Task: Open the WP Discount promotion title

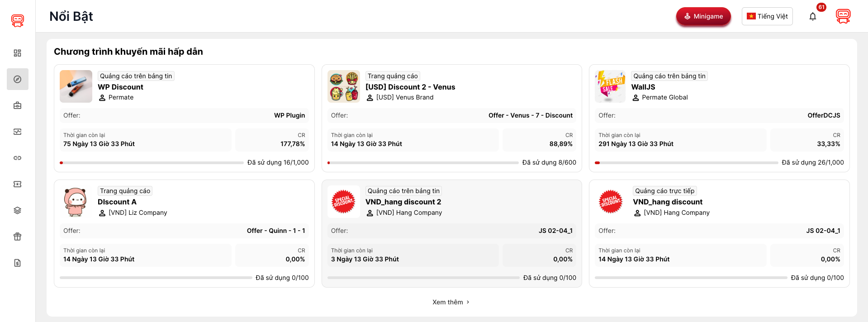Action: point(120,87)
